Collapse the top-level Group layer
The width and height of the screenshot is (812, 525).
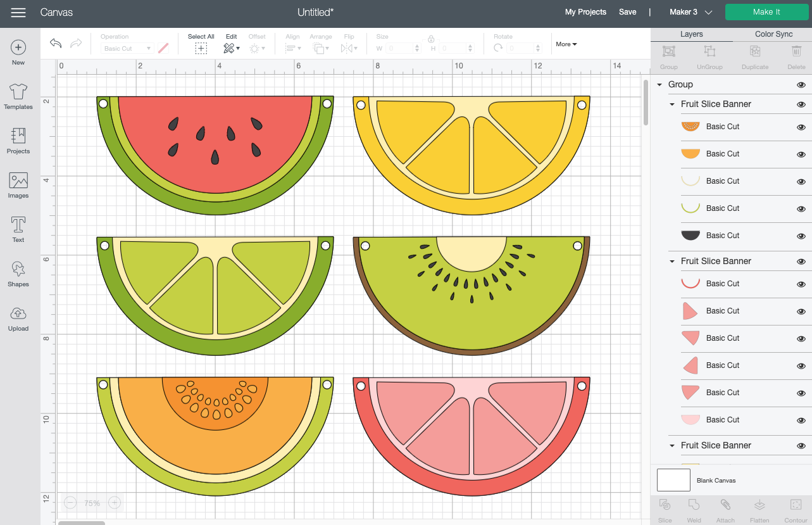click(x=659, y=84)
